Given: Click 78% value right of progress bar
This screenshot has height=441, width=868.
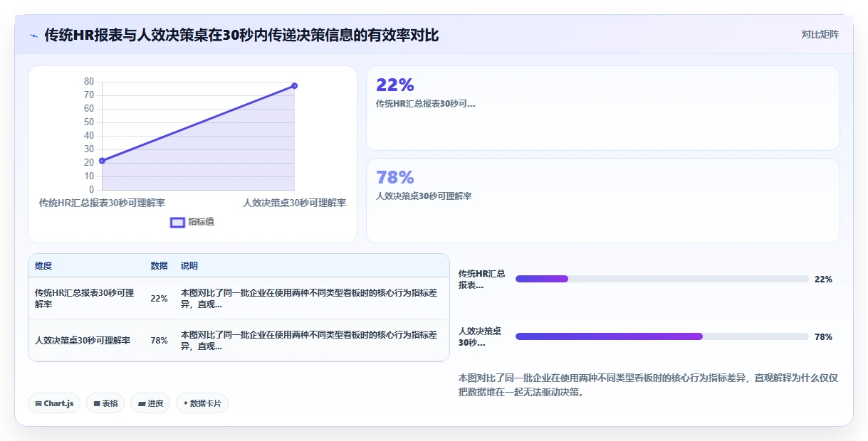Looking at the screenshot, I should click(823, 337).
